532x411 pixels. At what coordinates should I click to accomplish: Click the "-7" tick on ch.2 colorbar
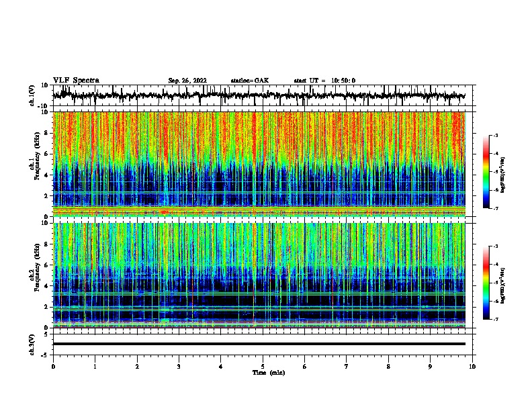pyautogui.click(x=495, y=319)
